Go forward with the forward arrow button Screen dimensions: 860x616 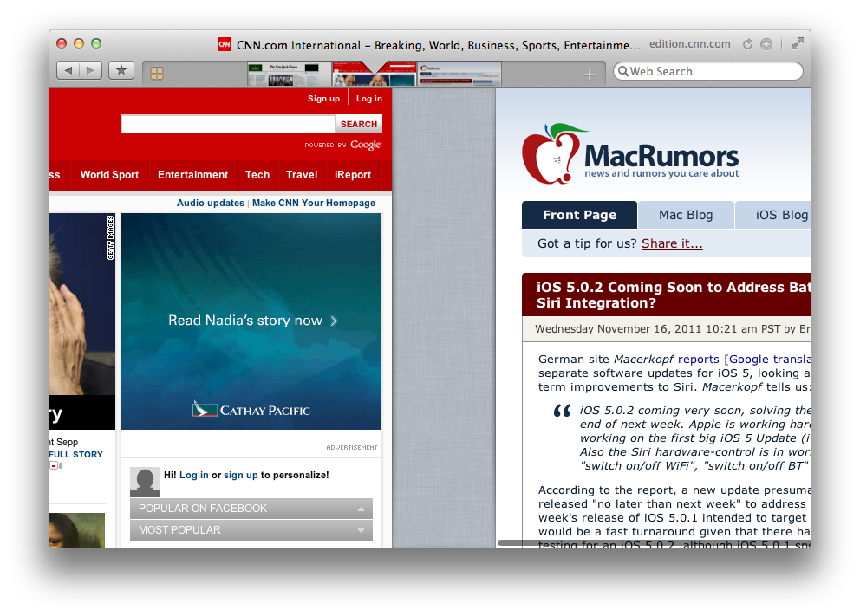[x=90, y=70]
